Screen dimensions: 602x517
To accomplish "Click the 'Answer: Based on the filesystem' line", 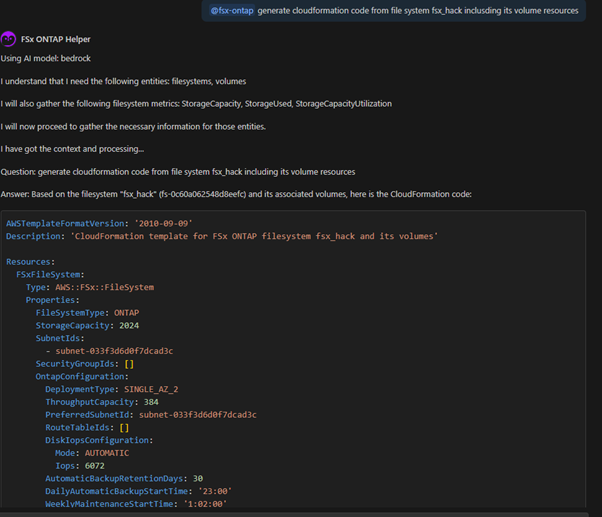I will pyautogui.click(x=236, y=194).
